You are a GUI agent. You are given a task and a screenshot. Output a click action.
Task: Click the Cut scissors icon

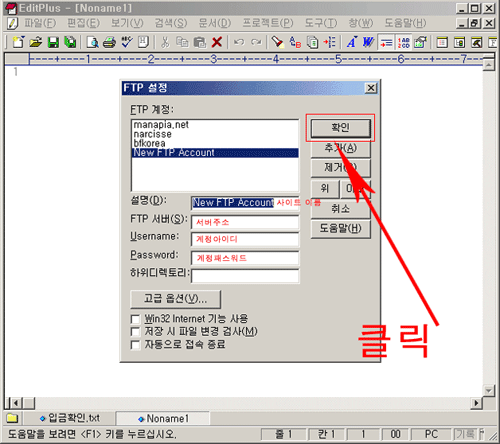coord(165,42)
